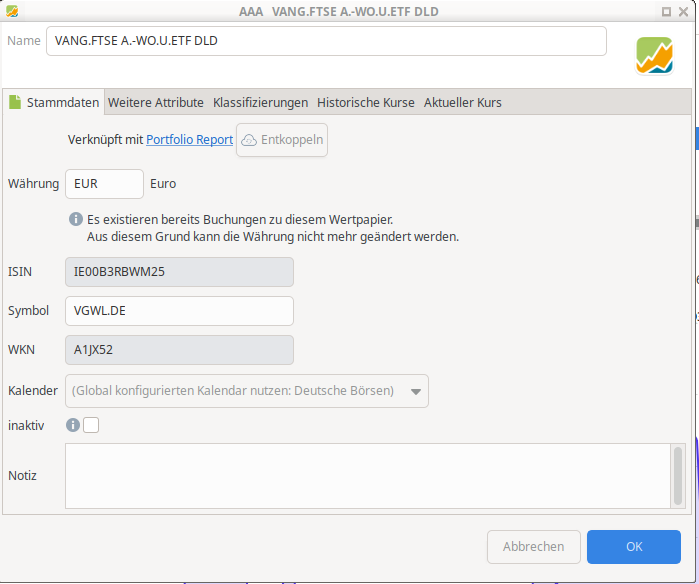
Task: Maximize the dialog window
Action: (666, 12)
